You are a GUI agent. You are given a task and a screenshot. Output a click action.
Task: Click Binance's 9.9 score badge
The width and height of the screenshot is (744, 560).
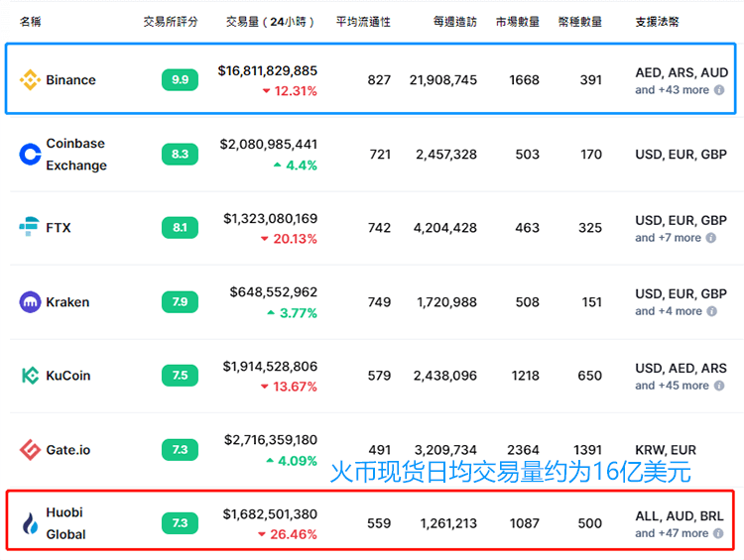pos(180,79)
